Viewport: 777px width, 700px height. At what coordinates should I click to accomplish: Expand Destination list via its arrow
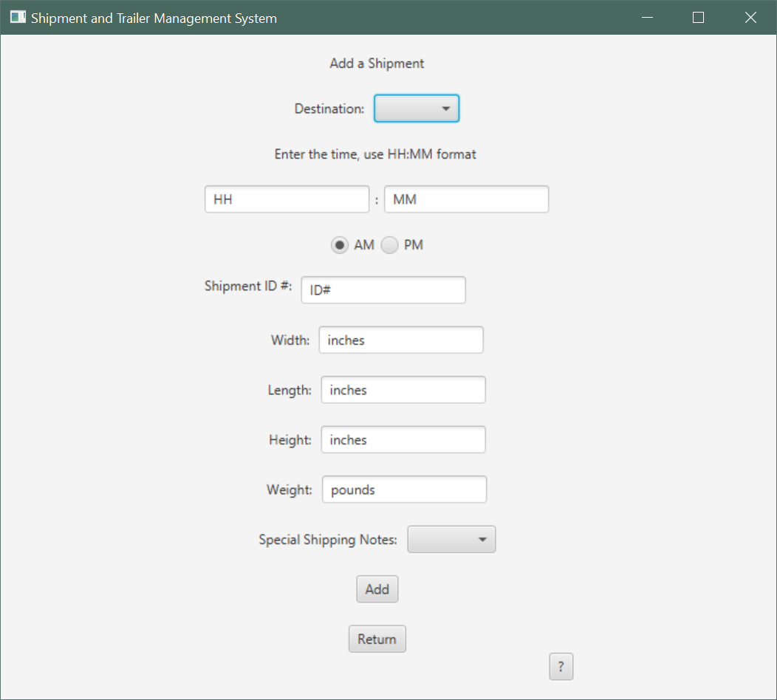448,108
